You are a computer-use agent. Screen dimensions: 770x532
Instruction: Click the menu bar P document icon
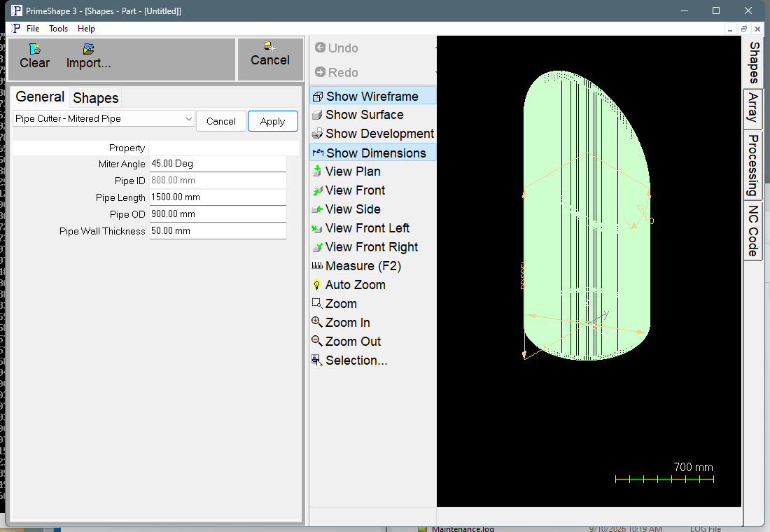point(15,29)
